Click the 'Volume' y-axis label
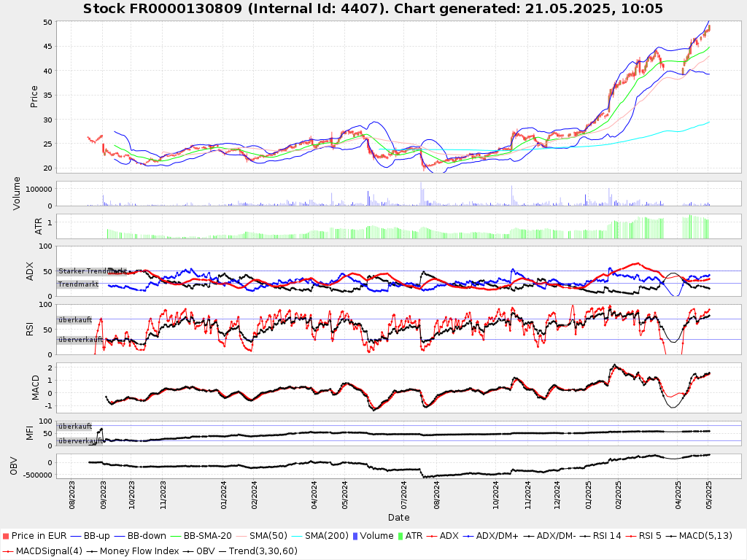Viewport: 747px width, 560px height. [x=17, y=193]
